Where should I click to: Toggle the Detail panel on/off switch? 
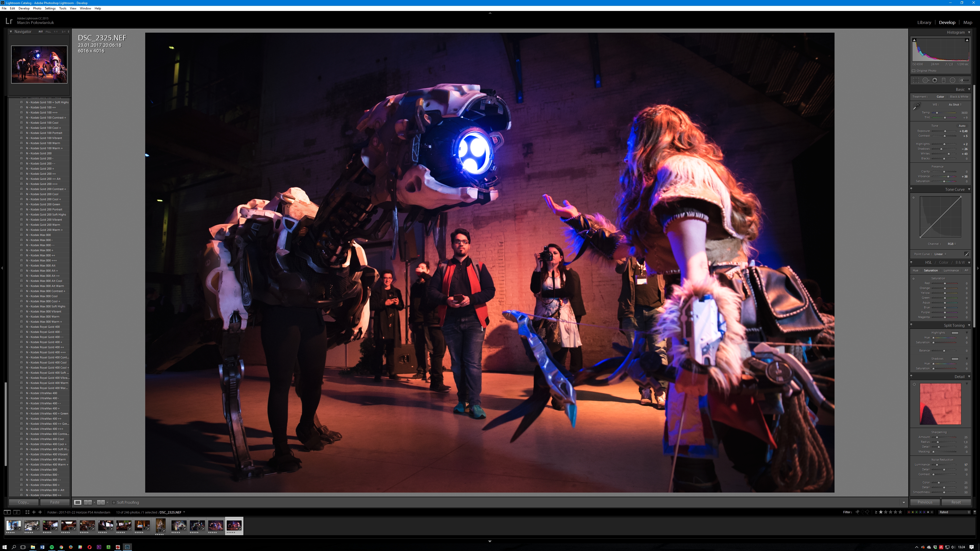(x=911, y=376)
